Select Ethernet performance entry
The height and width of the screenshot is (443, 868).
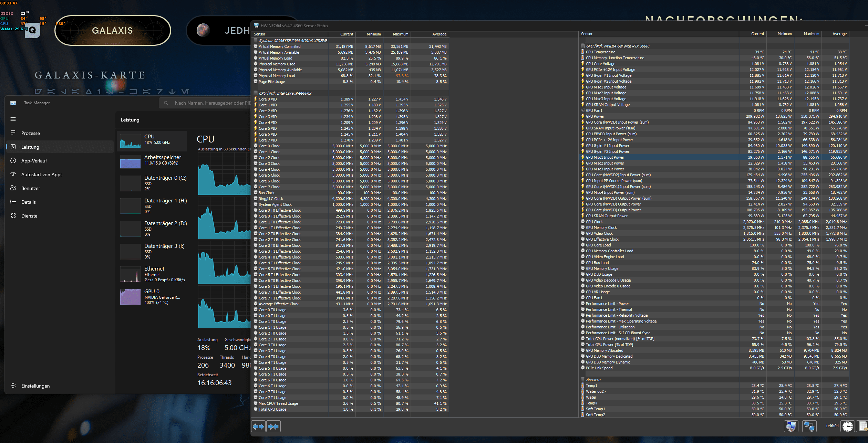(x=152, y=274)
